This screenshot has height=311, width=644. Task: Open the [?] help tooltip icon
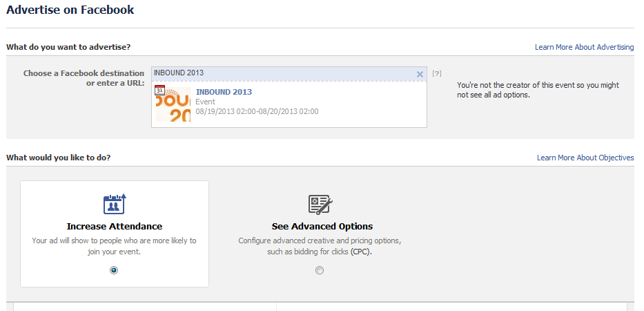(437, 74)
